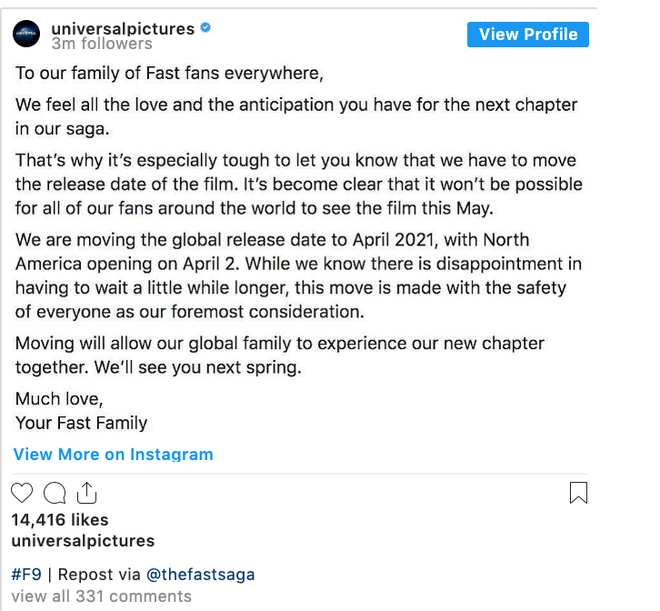Image resolution: width=660 pixels, height=611 pixels.
Task: Like the post with the heart icon
Action: pos(21,493)
